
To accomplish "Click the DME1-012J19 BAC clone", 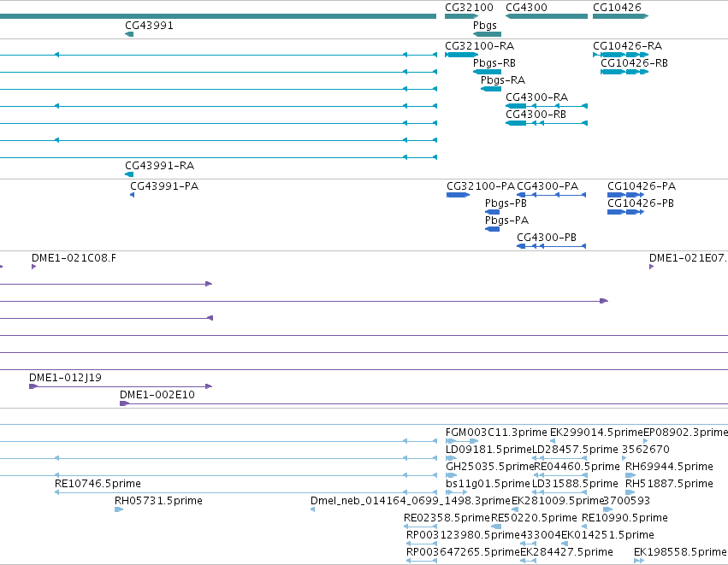I will [x=121, y=386].
